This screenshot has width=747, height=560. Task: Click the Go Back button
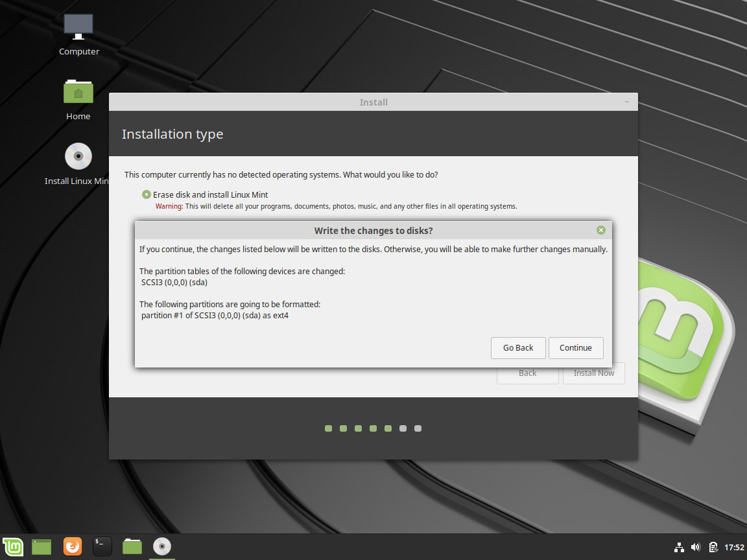tap(518, 347)
